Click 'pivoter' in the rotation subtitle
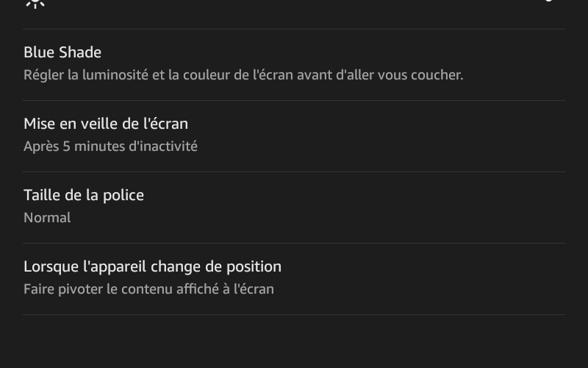The height and width of the screenshot is (368, 588). coord(80,289)
